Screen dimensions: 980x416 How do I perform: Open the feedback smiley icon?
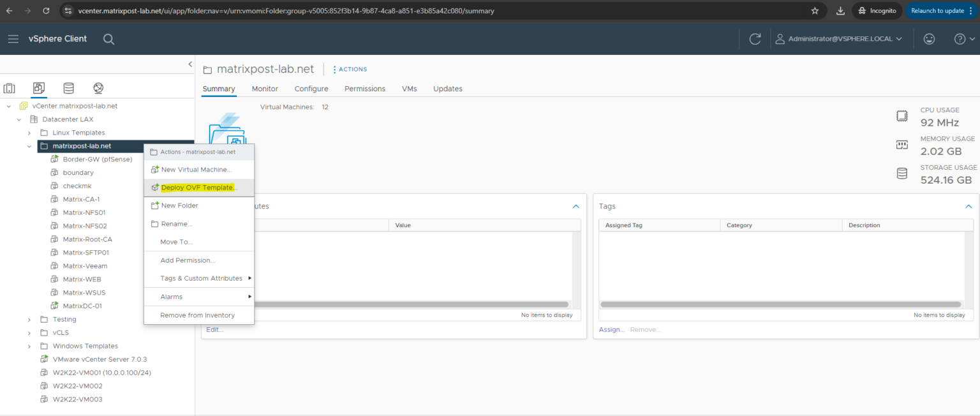(929, 39)
